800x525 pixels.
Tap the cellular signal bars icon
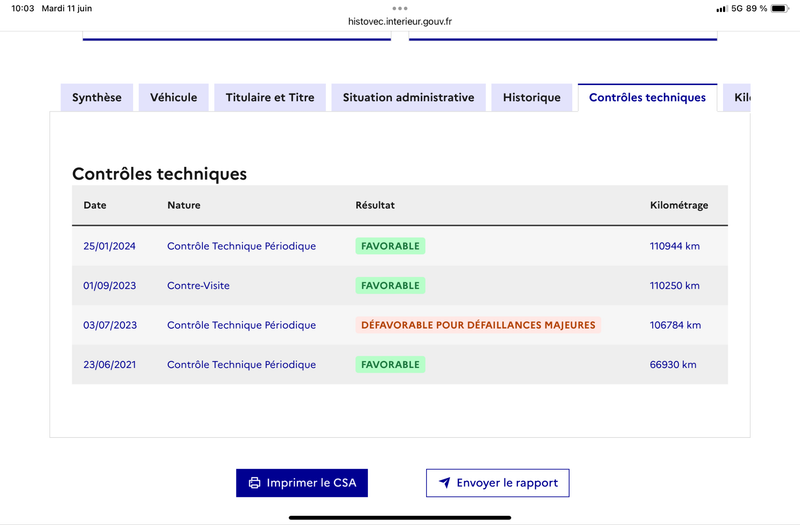[x=721, y=9]
